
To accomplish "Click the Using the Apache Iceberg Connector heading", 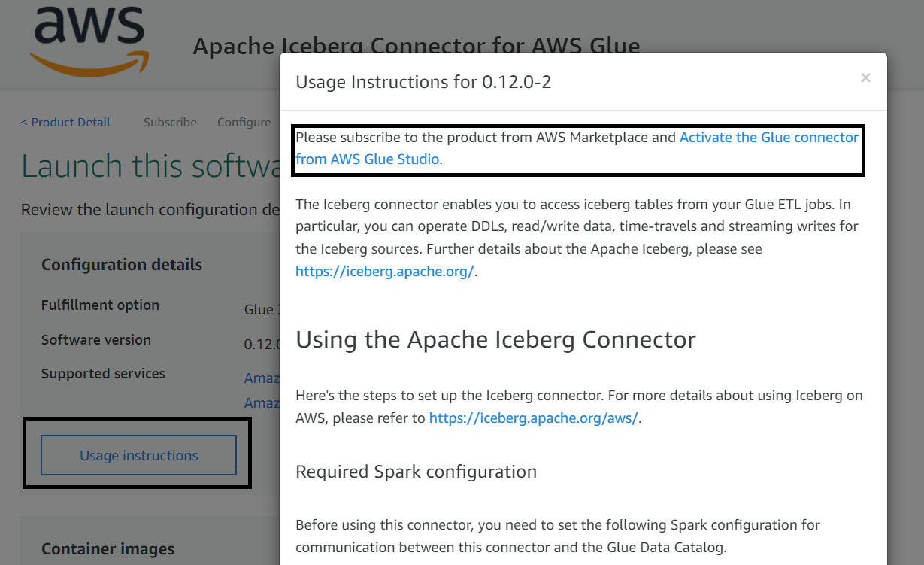I will coord(495,339).
